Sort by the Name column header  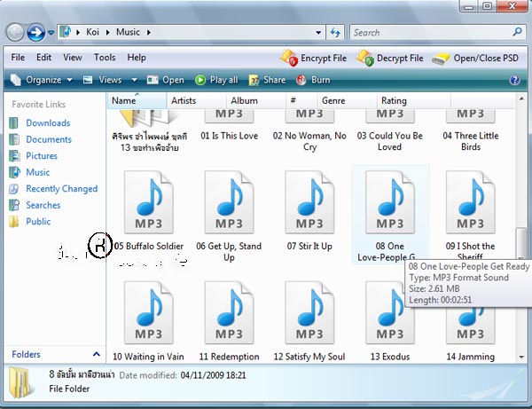pos(137,101)
